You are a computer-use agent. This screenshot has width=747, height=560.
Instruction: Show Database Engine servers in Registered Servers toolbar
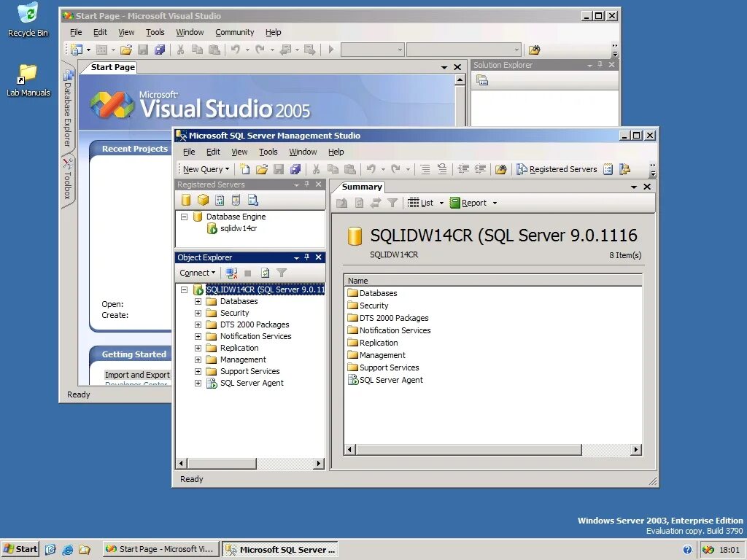(186, 200)
